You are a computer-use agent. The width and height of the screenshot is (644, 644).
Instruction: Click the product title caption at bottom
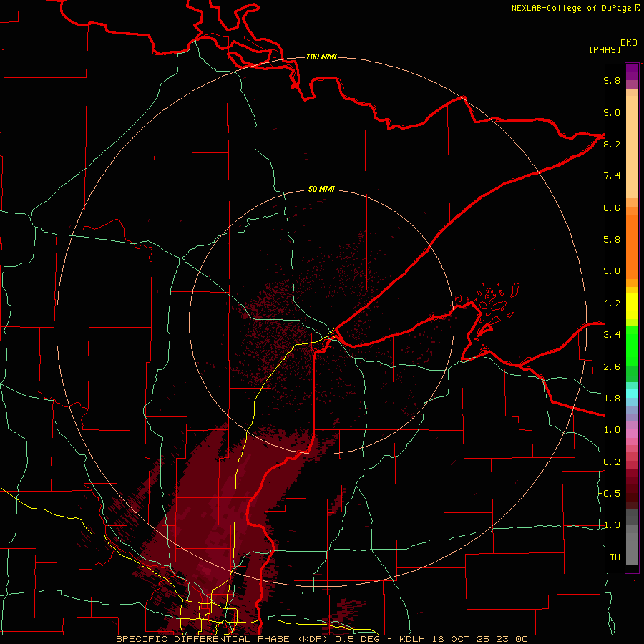pyautogui.click(x=321, y=639)
